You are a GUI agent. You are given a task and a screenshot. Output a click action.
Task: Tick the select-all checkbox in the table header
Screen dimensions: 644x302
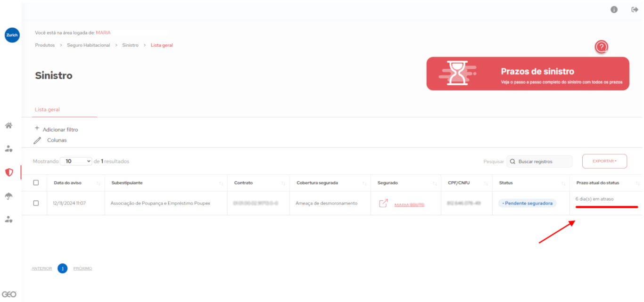[36, 183]
